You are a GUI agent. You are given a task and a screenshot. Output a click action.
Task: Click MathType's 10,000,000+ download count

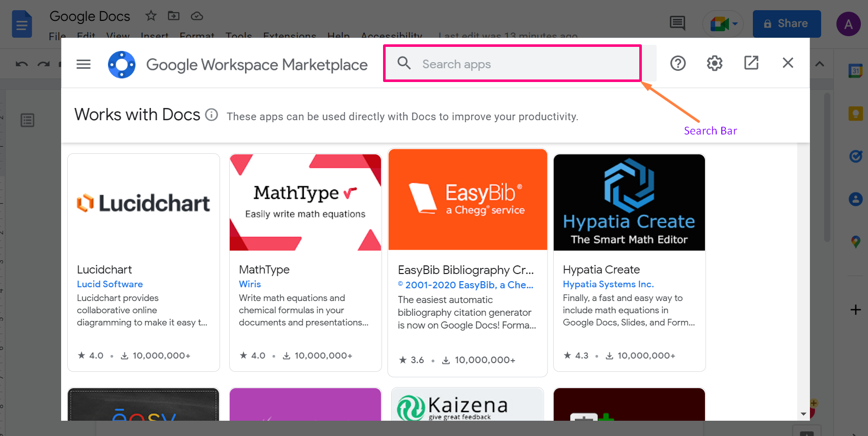coord(317,356)
